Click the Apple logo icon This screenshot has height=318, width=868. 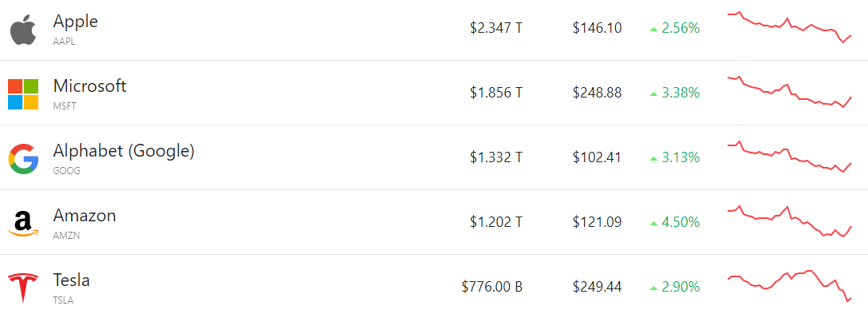(23, 30)
